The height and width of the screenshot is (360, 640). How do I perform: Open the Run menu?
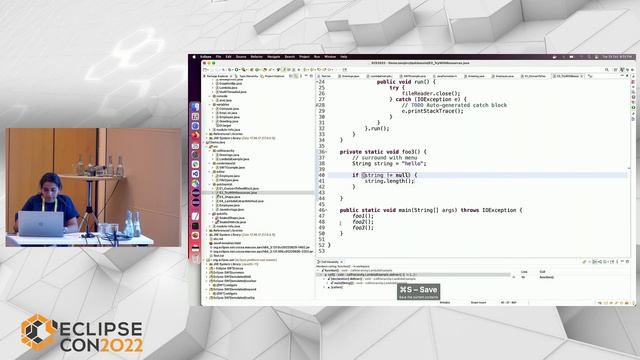click(317, 57)
